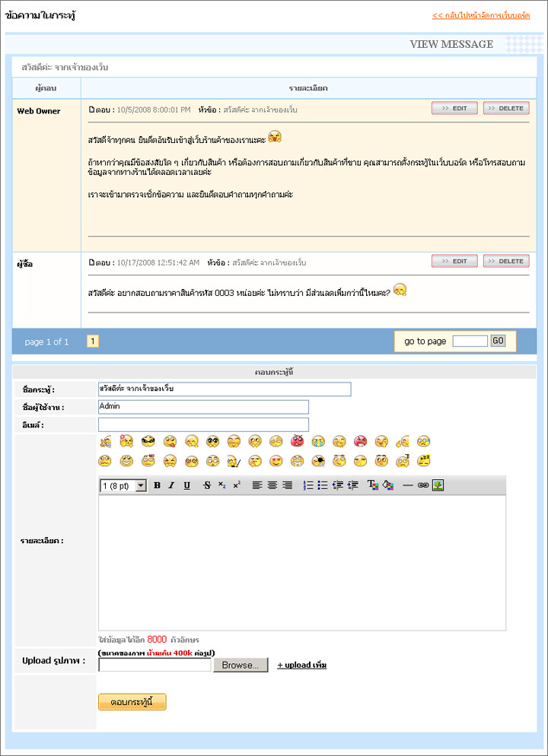Open the text color picker
The width and height of the screenshot is (548, 756).
click(373, 485)
